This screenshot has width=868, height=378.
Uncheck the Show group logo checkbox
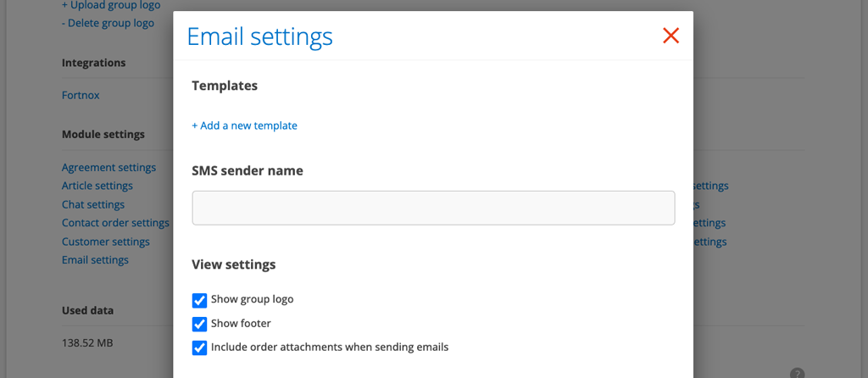pyautogui.click(x=200, y=300)
